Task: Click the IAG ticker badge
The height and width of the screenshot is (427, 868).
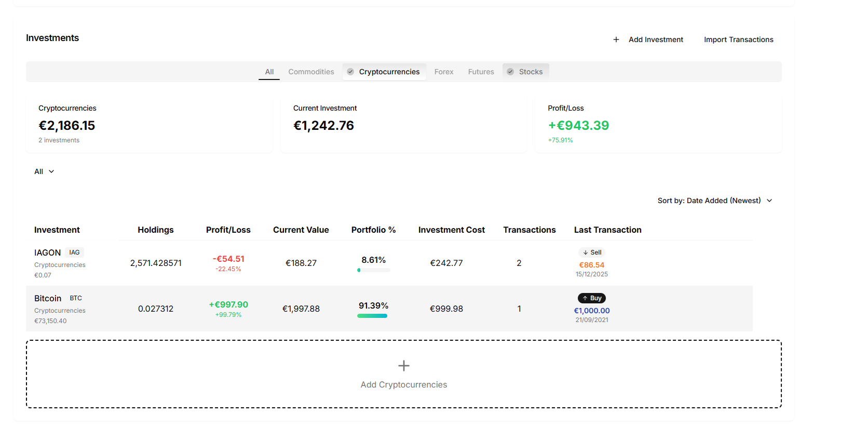Action: [x=74, y=252]
